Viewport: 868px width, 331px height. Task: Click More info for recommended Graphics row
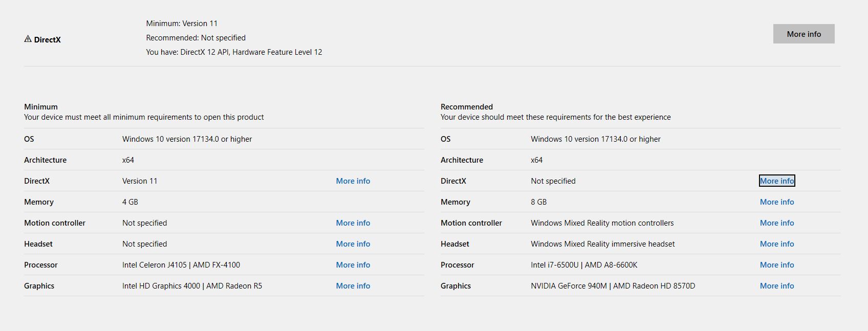[x=776, y=286]
